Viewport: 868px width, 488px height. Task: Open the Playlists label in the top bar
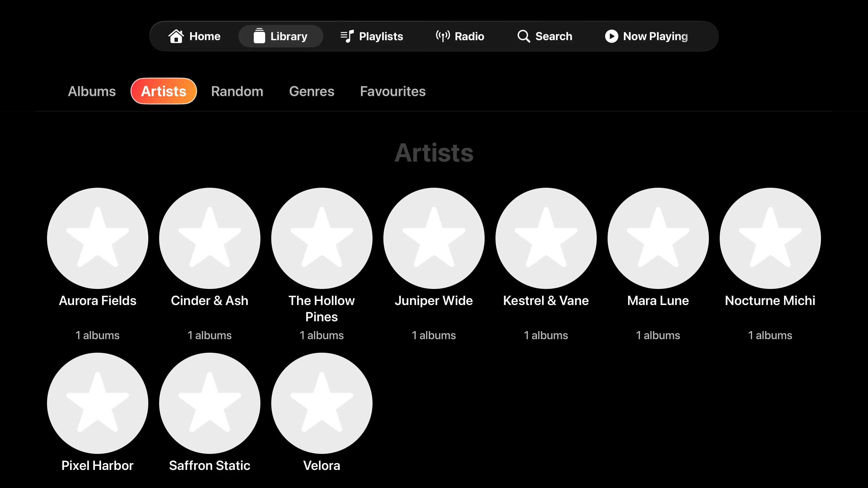[x=381, y=36]
